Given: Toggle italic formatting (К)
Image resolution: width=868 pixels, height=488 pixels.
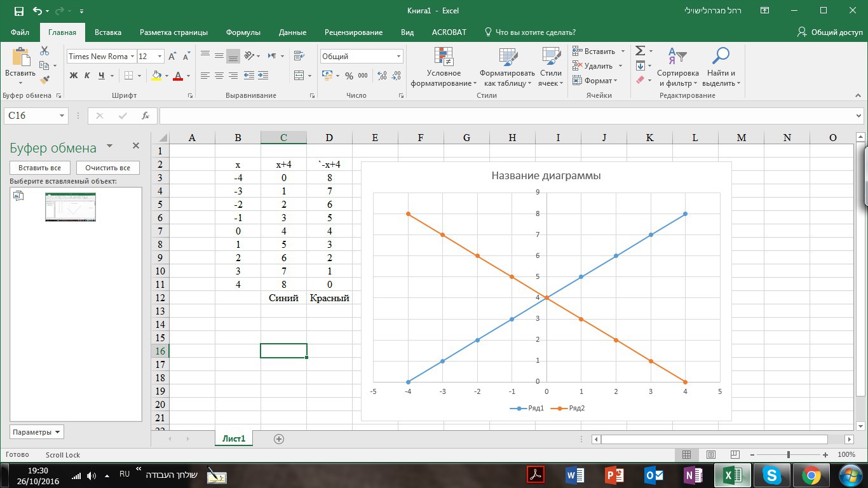Looking at the screenshot, I should (87, 76).
